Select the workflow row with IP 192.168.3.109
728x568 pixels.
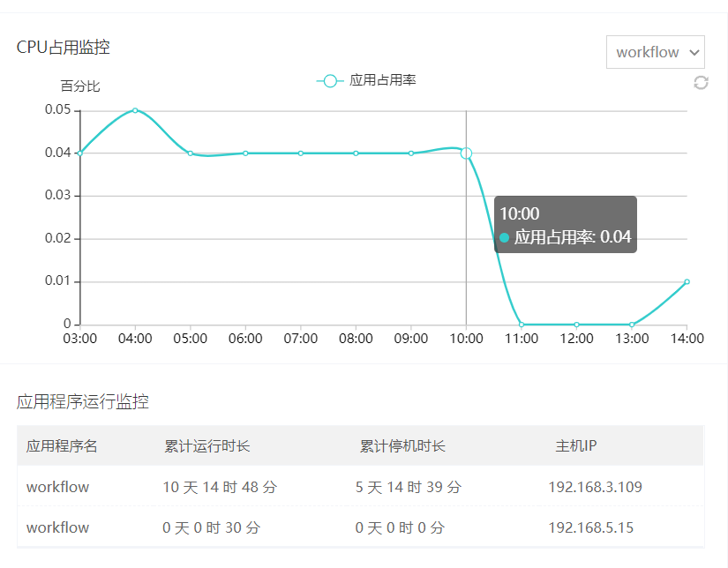[360, 486]
